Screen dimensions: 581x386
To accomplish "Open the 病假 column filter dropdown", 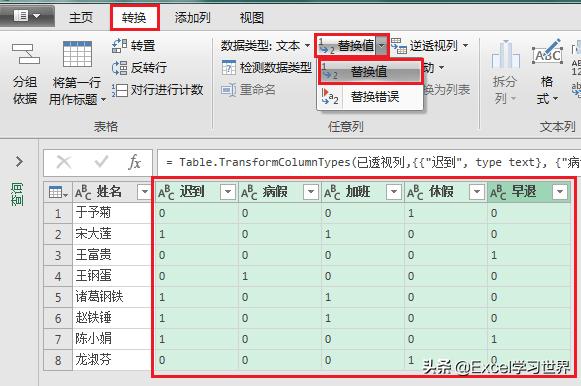I will coord(311,192).
